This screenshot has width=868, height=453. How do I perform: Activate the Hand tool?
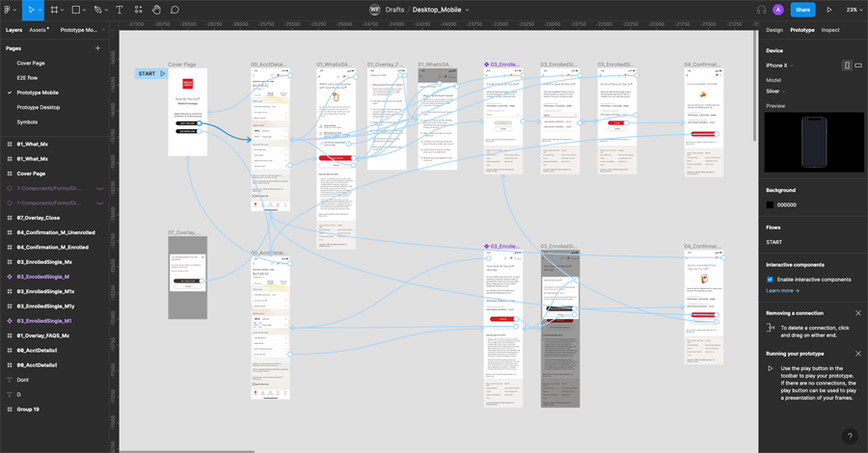point(156,10)
